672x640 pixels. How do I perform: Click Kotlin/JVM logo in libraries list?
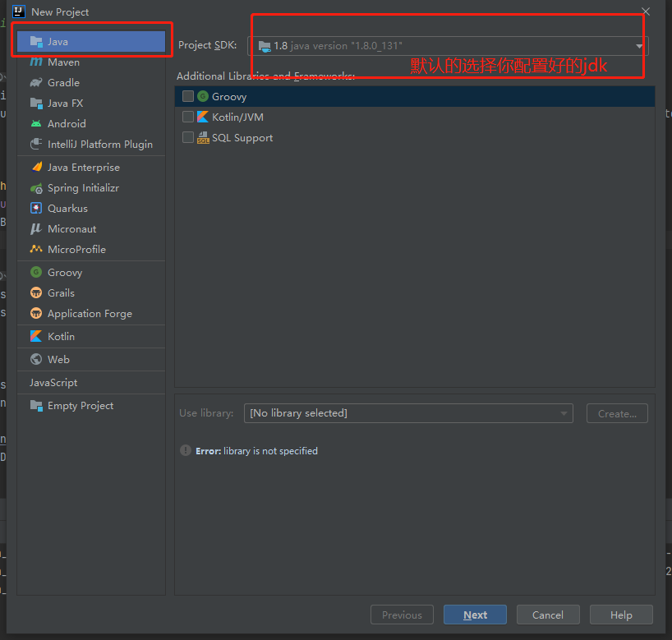tap(203, 117)
